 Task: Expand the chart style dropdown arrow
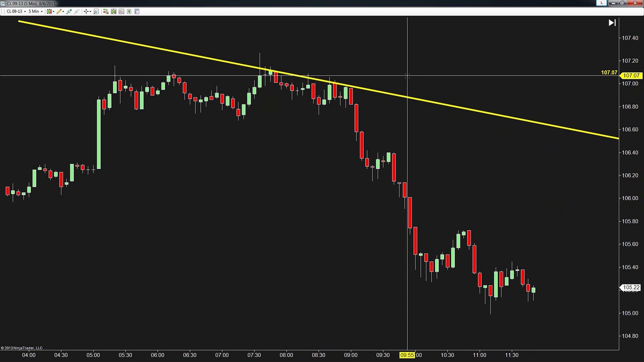click(54, 12)
